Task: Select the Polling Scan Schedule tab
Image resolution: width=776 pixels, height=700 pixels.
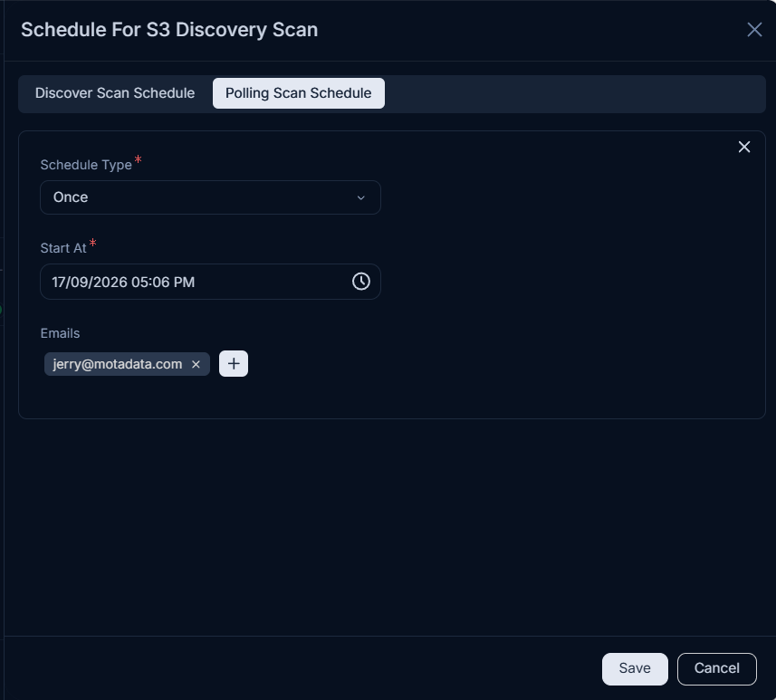Action: (x=299, y=93)
